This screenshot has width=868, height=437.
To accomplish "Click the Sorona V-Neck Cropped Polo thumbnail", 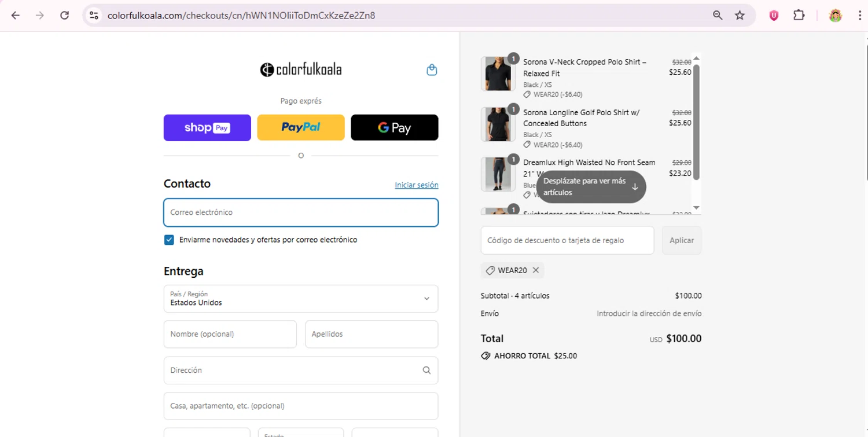I will click(x=498, y=74).
